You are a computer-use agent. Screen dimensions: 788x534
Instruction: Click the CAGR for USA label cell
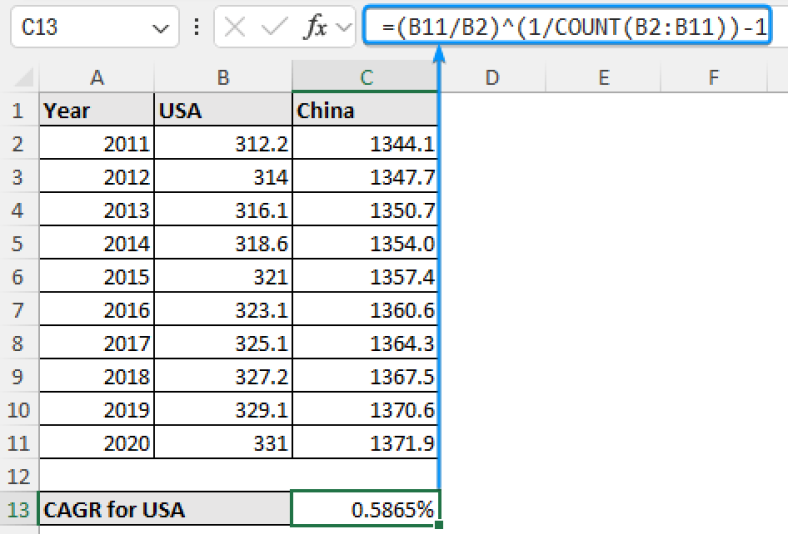(x=165, y=509)
